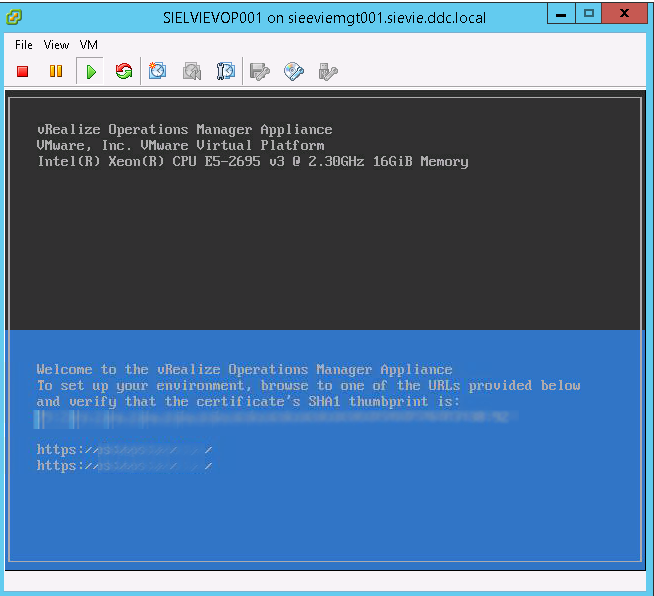654x596 pixels.
Task: Open the View menu
Action: point(56,45)
